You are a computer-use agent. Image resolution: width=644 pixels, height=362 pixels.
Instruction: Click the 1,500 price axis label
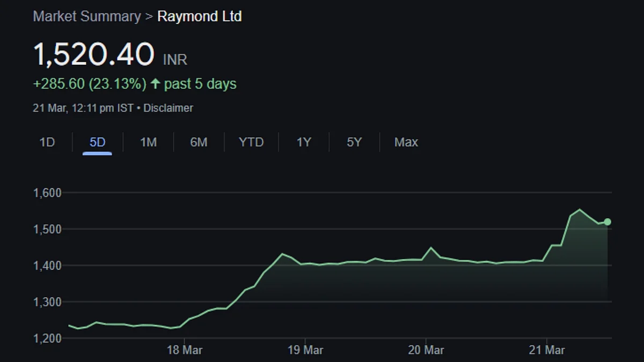(47, 229)
